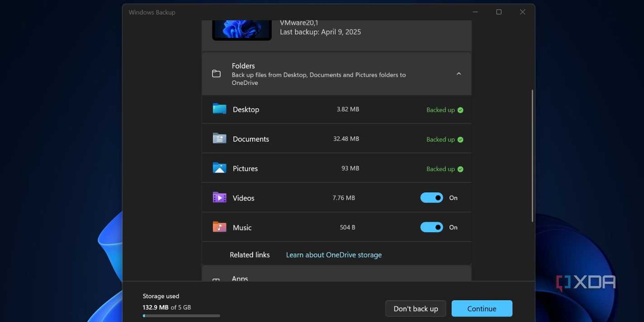
Task: Click the device wallpaper thumbnail
Action: click(x=242, y=30)
